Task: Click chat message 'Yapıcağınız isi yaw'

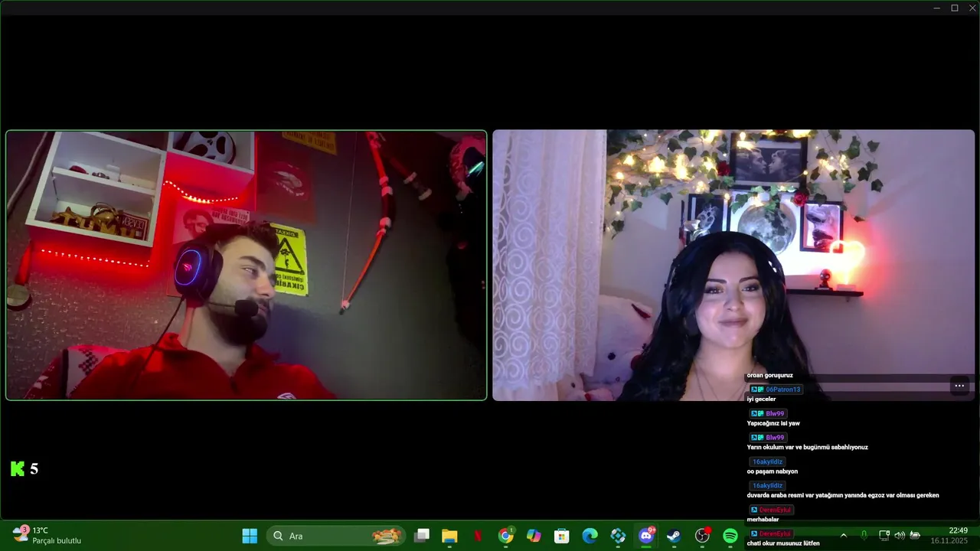Action: (x=773, y=423)
